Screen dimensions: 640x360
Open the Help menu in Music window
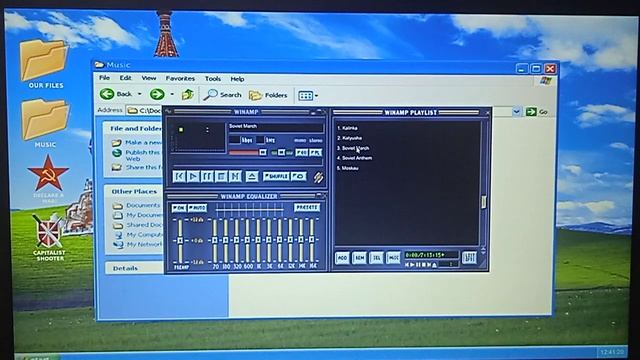click(237, 79)
